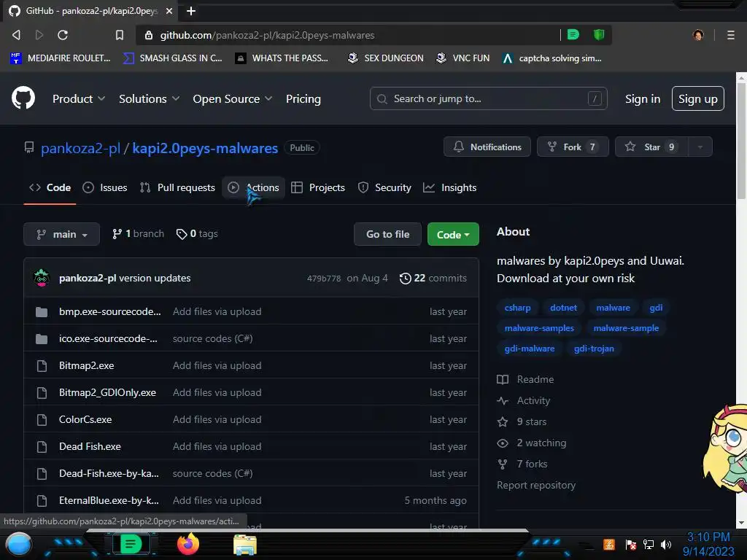Click the Start orb on taskbar
This screenshot has width=747, height=560.
tap(19, 544)
